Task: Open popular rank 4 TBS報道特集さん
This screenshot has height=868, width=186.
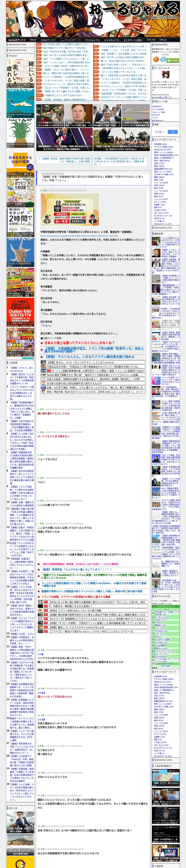Action: tap(22, 410)
